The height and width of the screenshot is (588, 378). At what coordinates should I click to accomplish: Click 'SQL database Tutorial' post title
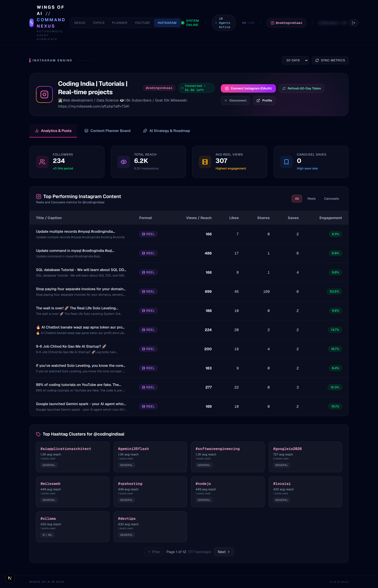pos(81,270)
